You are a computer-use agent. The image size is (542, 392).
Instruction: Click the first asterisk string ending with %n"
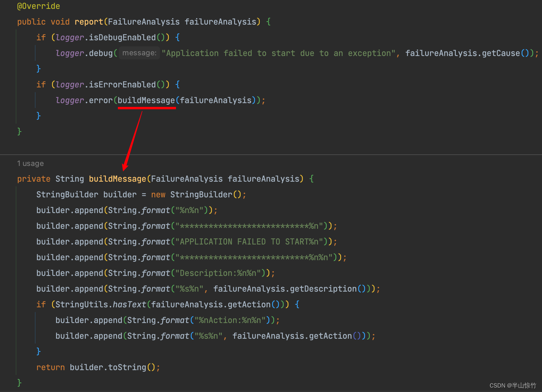tap(249, 226)
